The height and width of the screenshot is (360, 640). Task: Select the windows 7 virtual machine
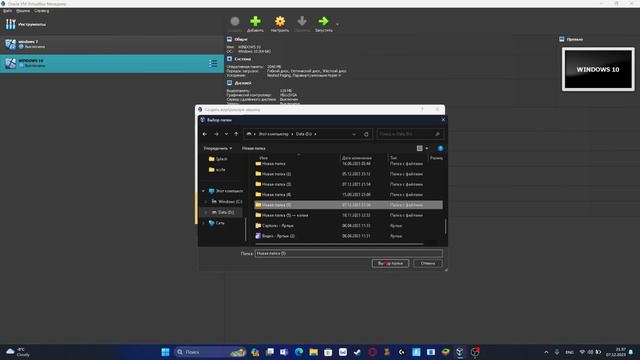pos(112,44)
